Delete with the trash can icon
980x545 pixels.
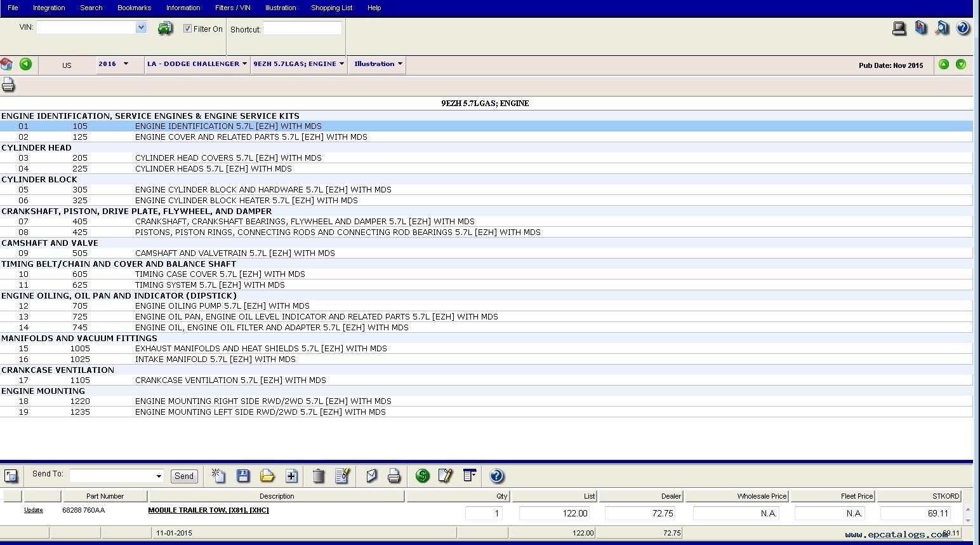319,475
